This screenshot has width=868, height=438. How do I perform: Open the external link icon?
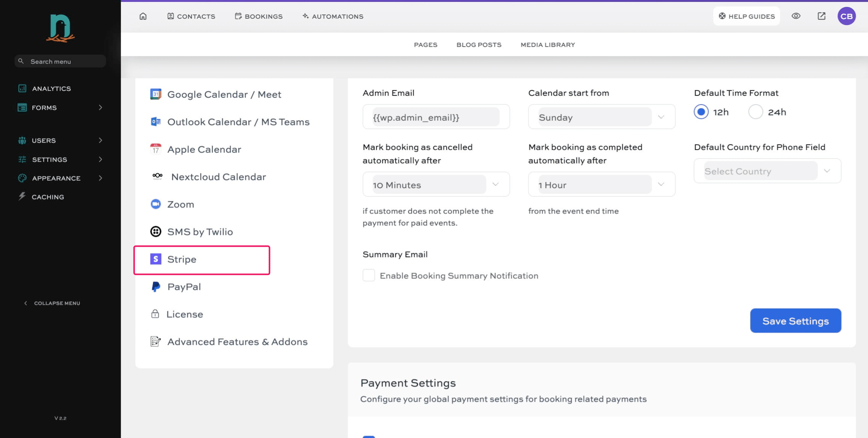(821, 16)
